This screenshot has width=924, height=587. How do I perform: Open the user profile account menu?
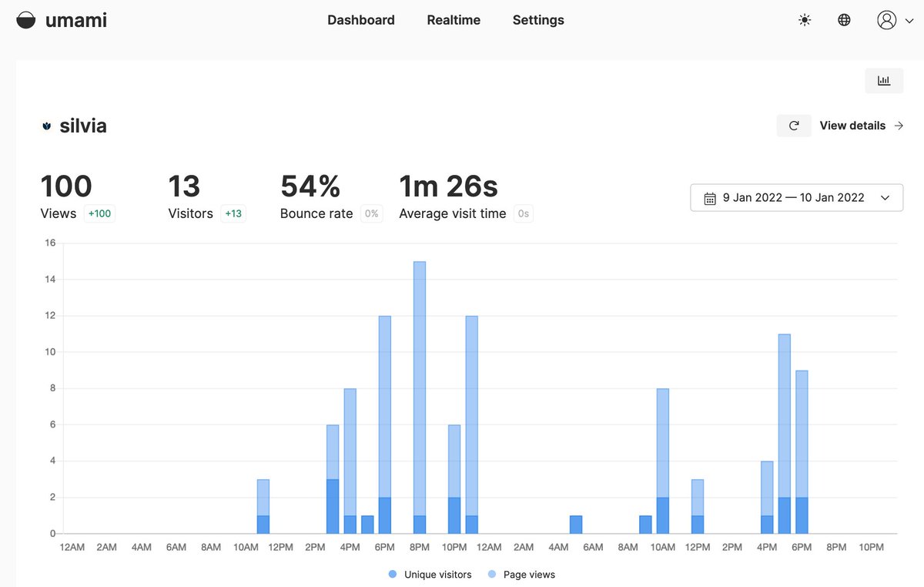895,20
